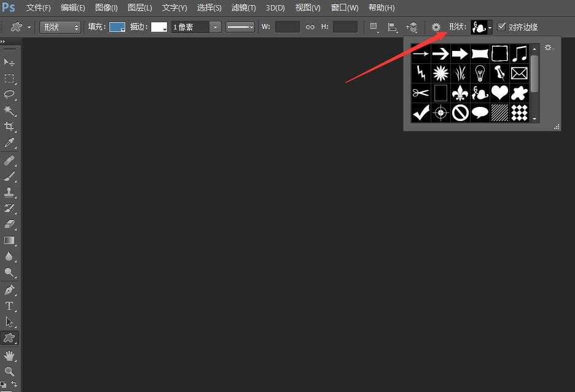Pick the checkmark shape
This screenshot has width=575, height=392.
421,112
